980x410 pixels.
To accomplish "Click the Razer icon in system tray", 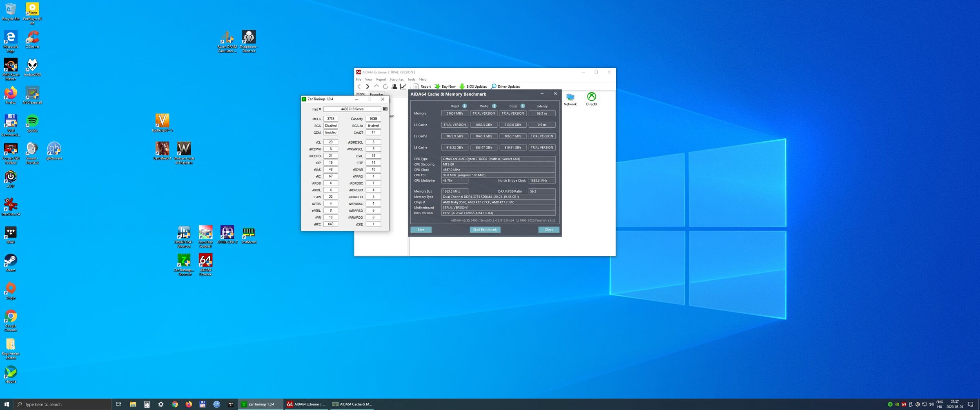I will tap(890, 404).
